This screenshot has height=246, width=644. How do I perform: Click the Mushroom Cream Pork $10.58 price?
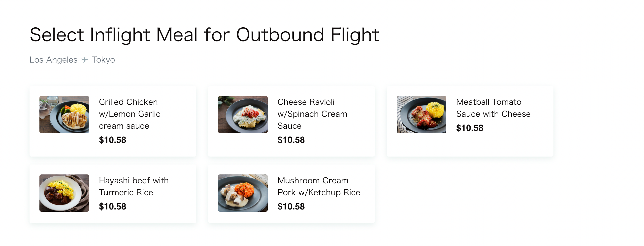point(291,206)
